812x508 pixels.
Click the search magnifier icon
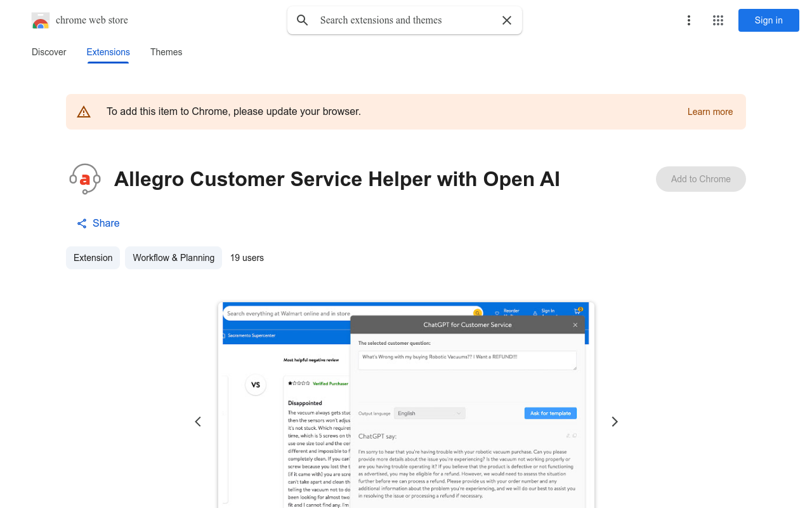303,20
